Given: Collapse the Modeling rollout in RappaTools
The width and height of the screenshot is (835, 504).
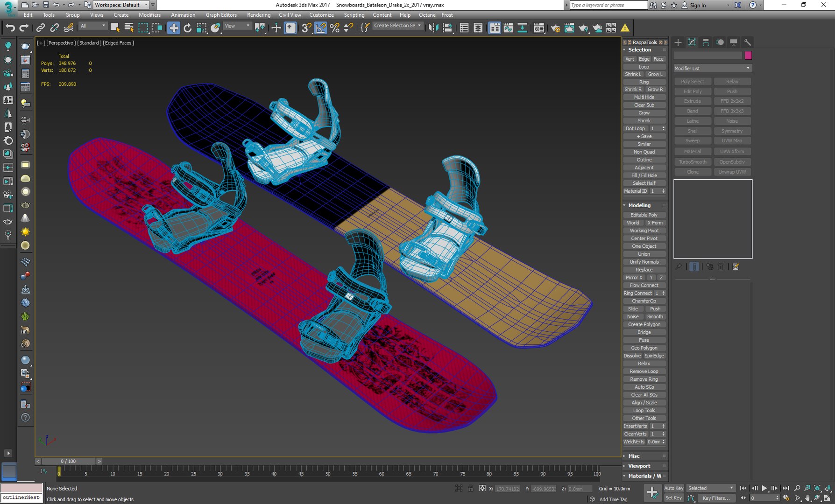Looking at the screenshot, I should pyautogui.click(x=639, y=205).
